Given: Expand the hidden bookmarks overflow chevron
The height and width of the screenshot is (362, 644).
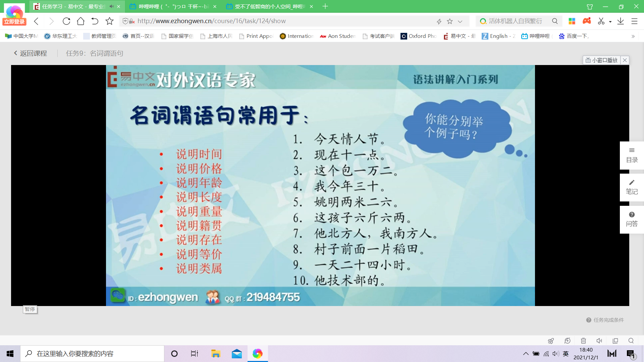Looking at the screenshot, I should (x=633, y=36).
